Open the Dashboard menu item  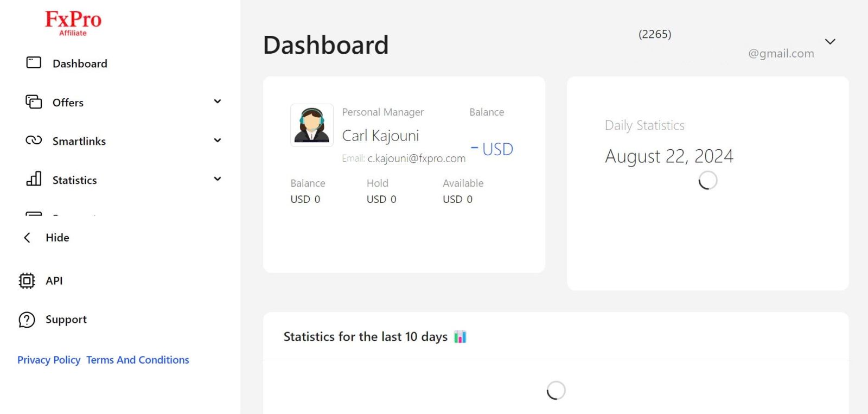pos(80,63)
